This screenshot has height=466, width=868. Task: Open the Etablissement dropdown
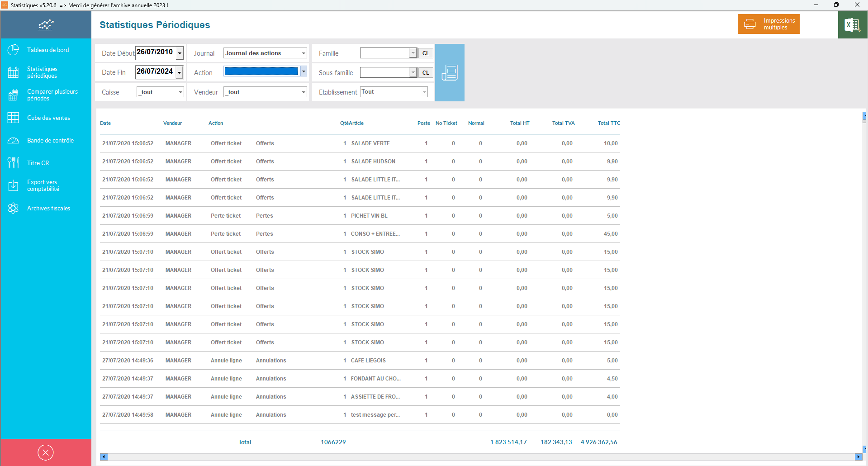pyautogui.click(x=394, y=92)
